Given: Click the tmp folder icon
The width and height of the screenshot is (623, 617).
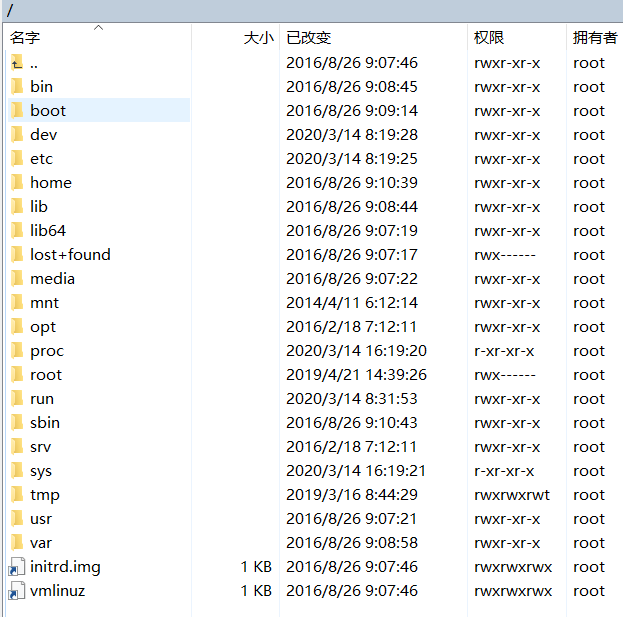Looking at the screenshot, I should point(17,495).
